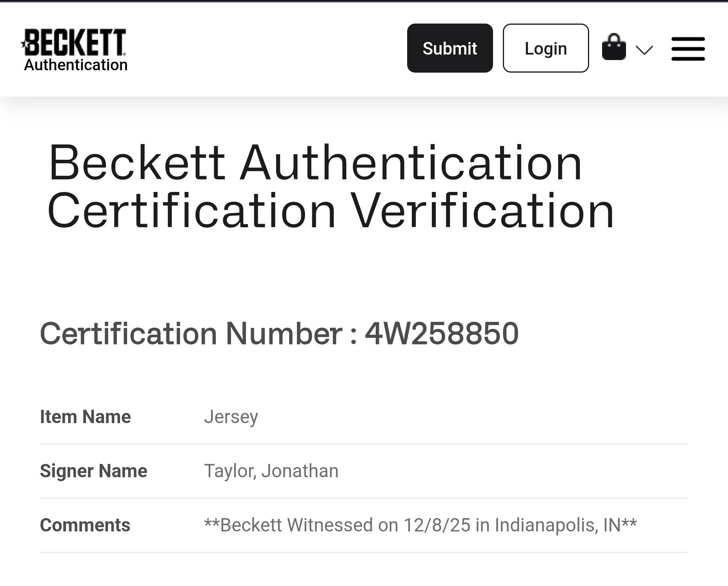Click the Submit button
This screenshot has height=586, width=728.
click(450, 48)
